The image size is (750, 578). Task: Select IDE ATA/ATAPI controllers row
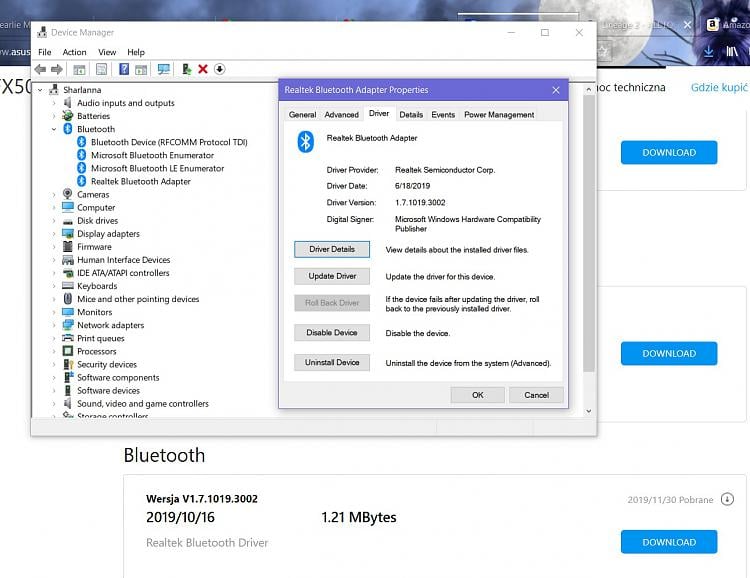[x=123, y=273]
